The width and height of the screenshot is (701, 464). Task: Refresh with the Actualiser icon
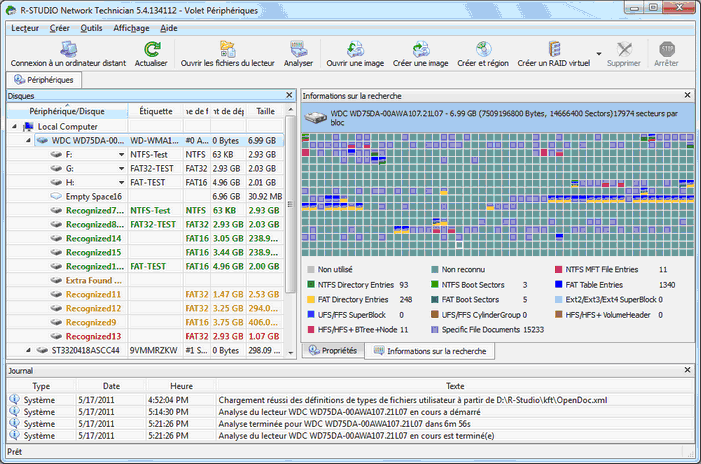click(152, 50)
